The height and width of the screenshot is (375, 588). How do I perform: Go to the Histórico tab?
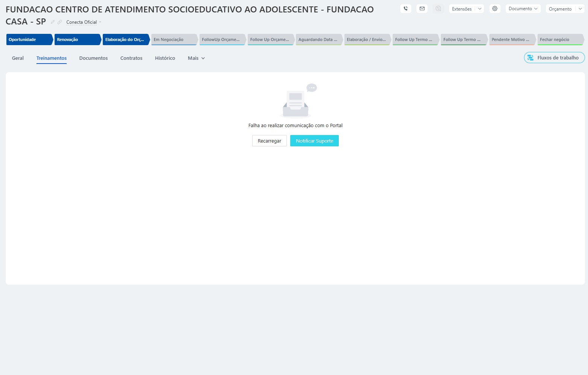(x=165, y=58)
